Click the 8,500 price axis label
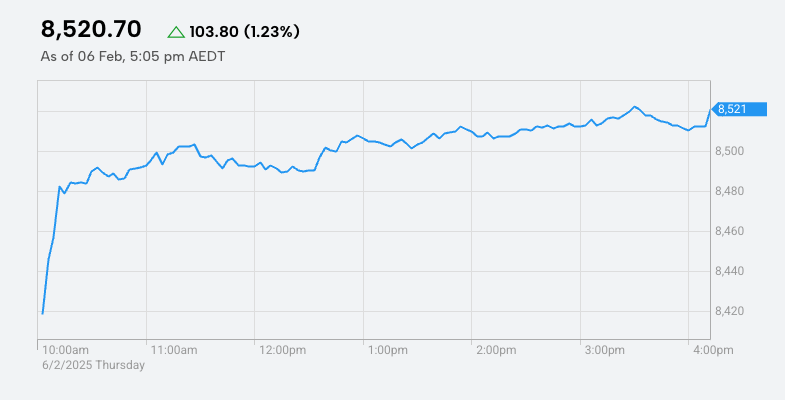The height and width of the screenshot is (400, 785). point(729,151)
